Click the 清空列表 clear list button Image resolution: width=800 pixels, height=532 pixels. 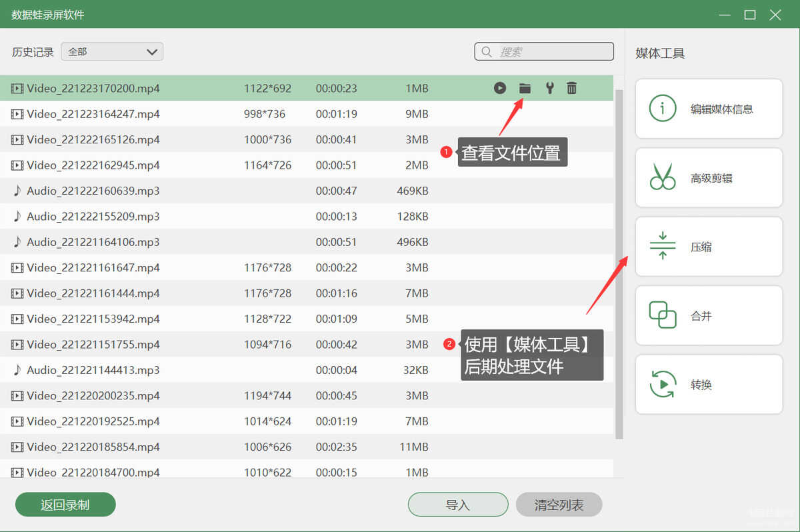coord(559,505)
